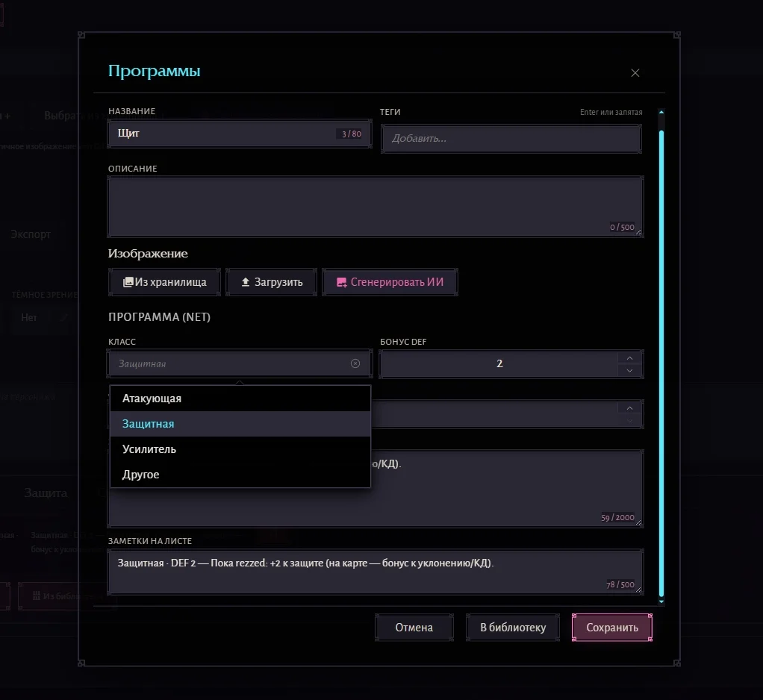Click the Отмена button

click(414, 628)
